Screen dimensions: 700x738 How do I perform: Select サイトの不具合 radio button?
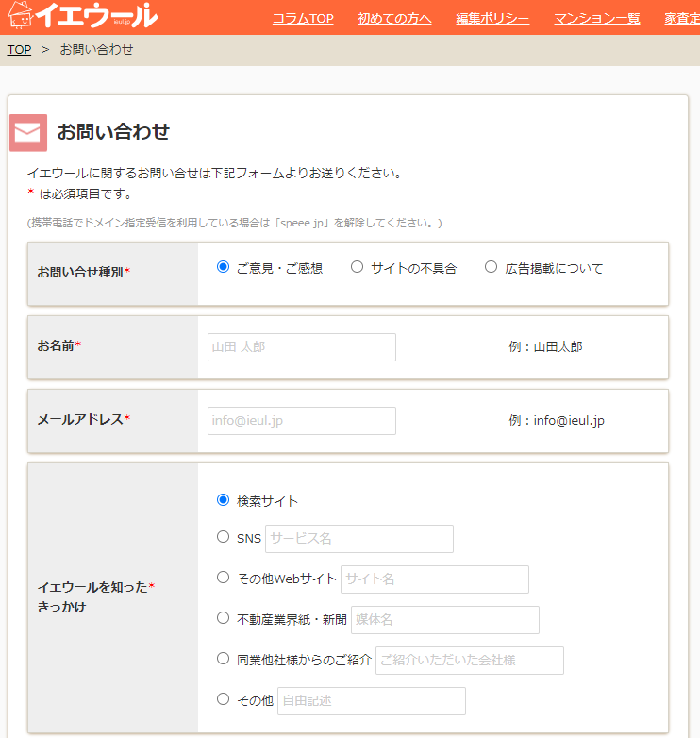coord(357,267)
